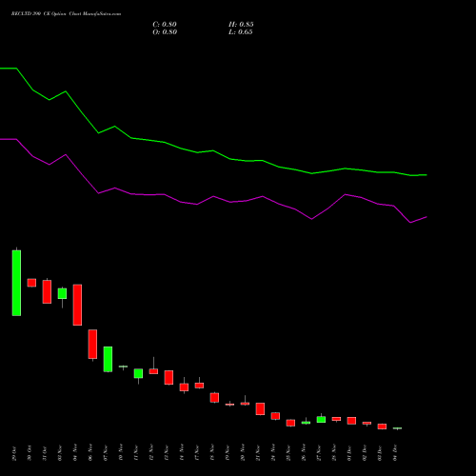
Task: Click the 31 Oct date label
Action: coord(45,453)
